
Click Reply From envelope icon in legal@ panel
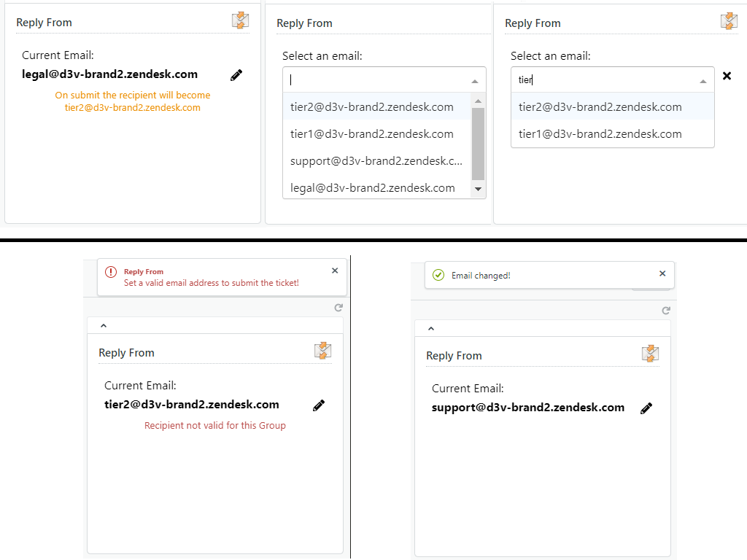click(x=240, y=20)
